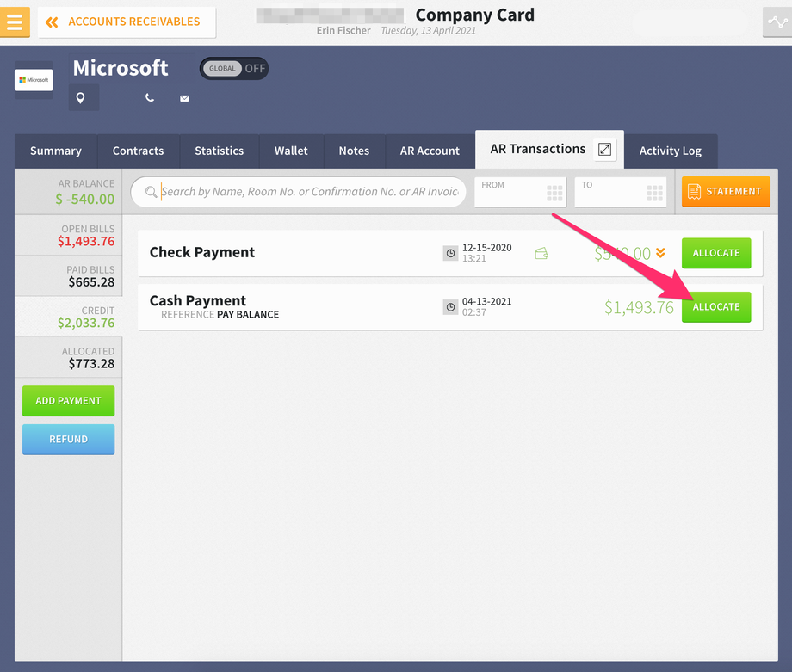792x672 pixels.
Task: Click the search magnifier icon
Action: pos(151,192)
